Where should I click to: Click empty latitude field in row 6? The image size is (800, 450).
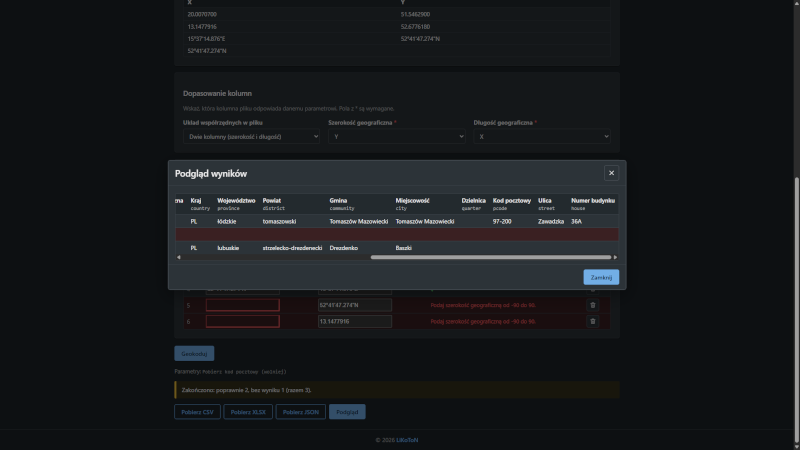click(242, 321)
